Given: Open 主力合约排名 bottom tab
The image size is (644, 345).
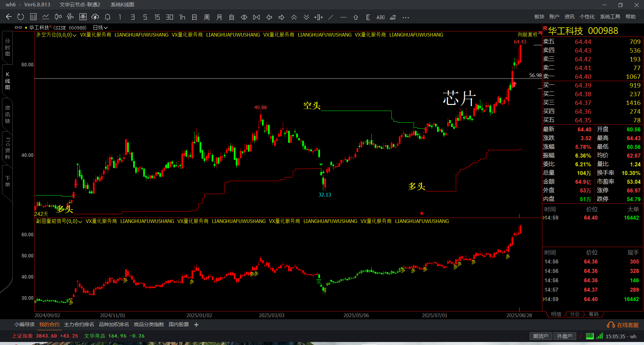Looking at the screenshot, I should point(79,325).
